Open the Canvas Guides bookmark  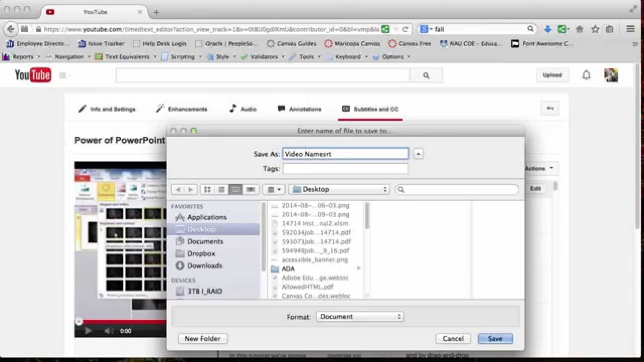(291, 44)
